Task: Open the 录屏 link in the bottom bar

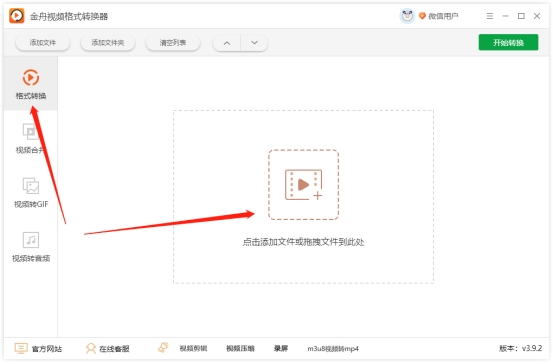Action: click(281, 348)
